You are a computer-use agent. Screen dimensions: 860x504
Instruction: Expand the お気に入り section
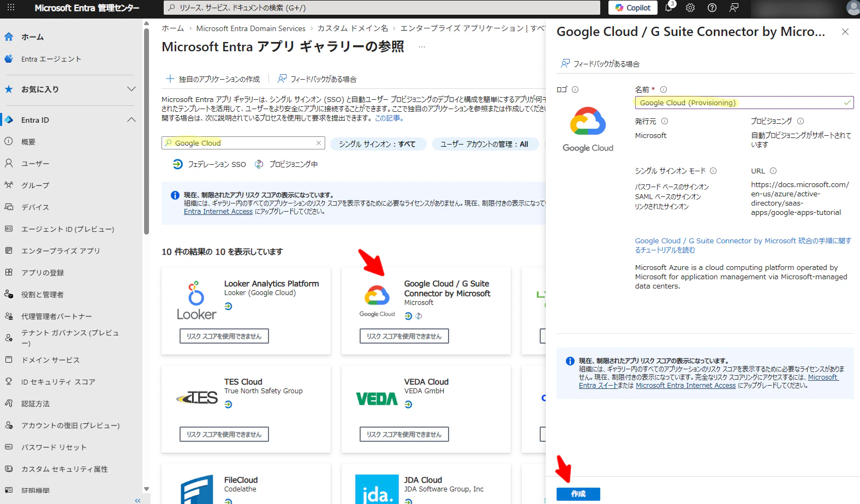tap(132, 89)
